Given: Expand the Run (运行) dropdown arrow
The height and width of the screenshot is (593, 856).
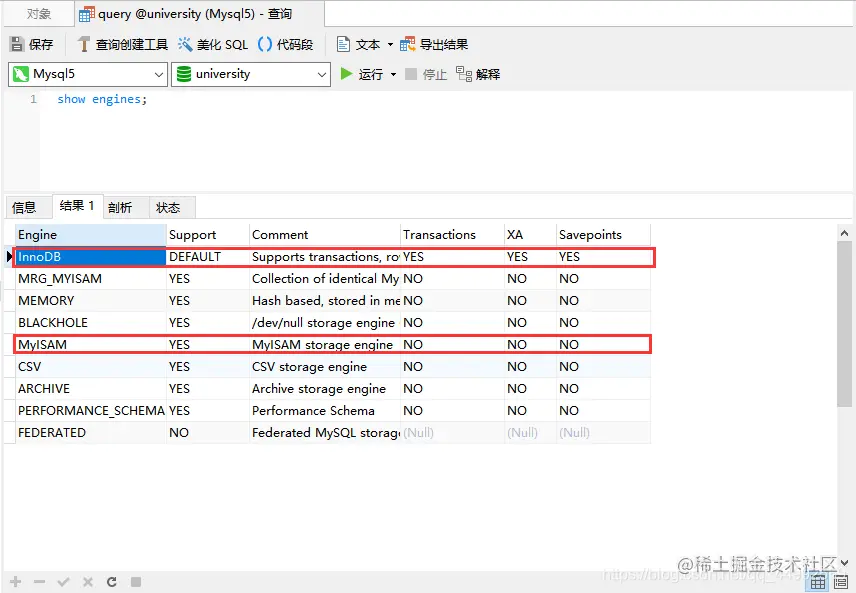Looking at the screenshot, I should coord(393,74).
